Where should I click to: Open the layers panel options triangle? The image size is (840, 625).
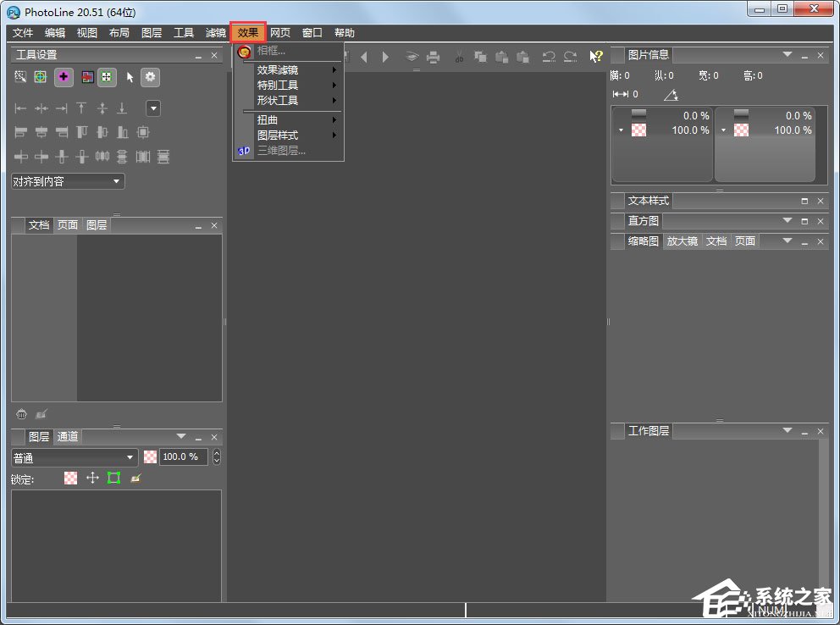(x=181, y=436)
